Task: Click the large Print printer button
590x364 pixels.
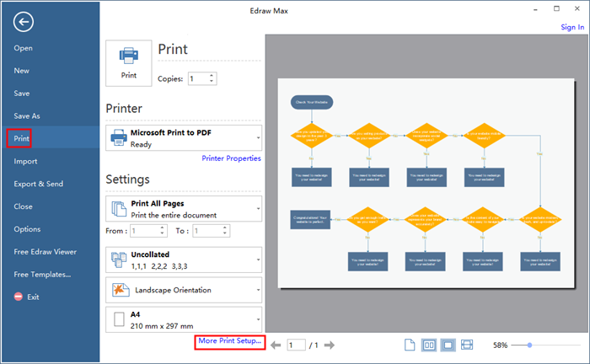Action: point(129,63)
